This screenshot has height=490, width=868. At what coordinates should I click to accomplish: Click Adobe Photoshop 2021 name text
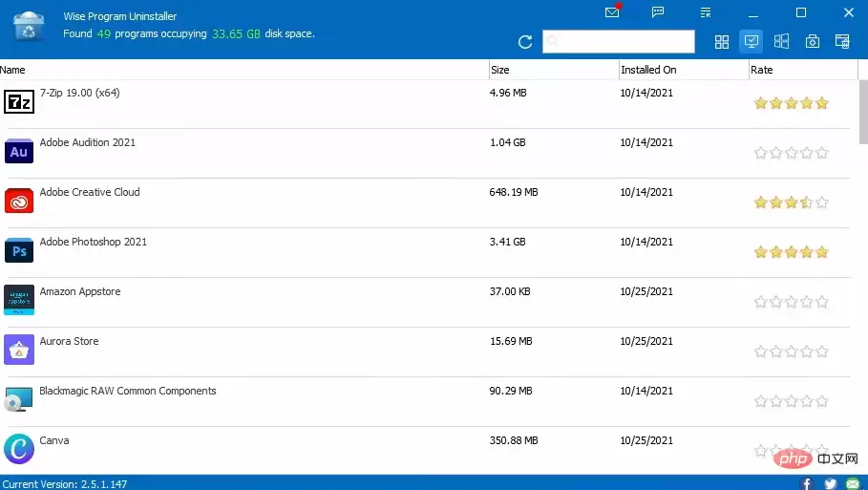[93, 242]
